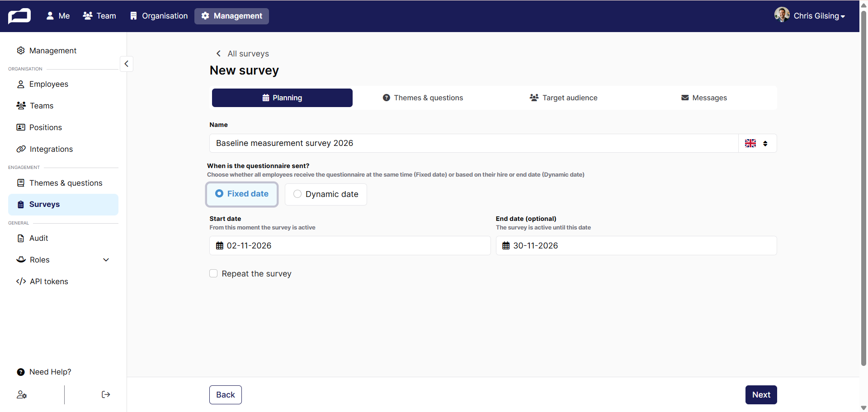Enable the Repeat the survey checkbox

click(213, 273)
